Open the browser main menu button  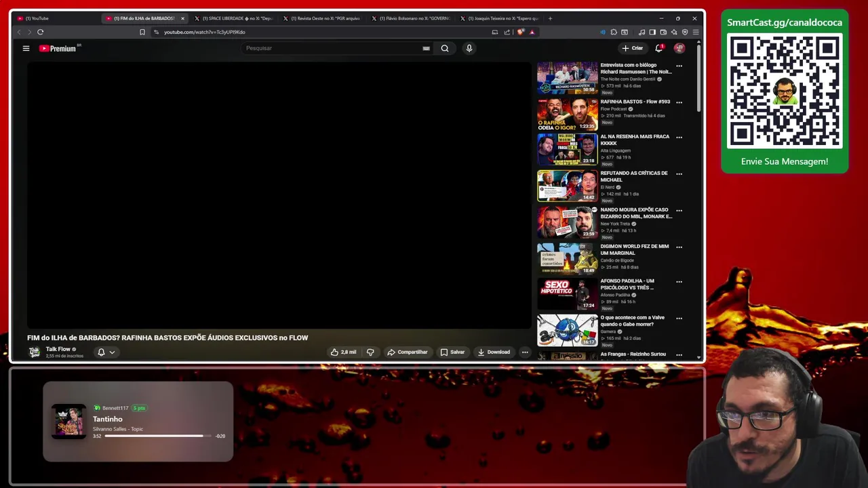coord(696,32)
